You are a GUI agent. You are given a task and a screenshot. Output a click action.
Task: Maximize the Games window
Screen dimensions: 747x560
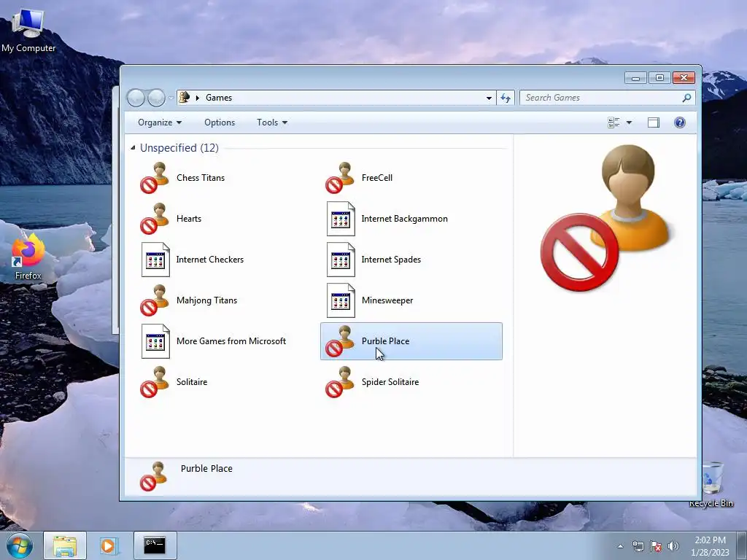click(659, 77)
